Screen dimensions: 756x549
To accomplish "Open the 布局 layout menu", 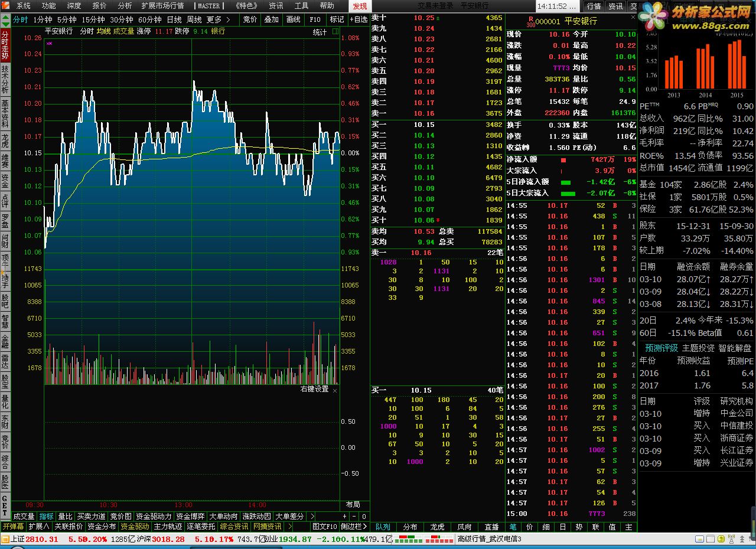I will tap(353, 505).
